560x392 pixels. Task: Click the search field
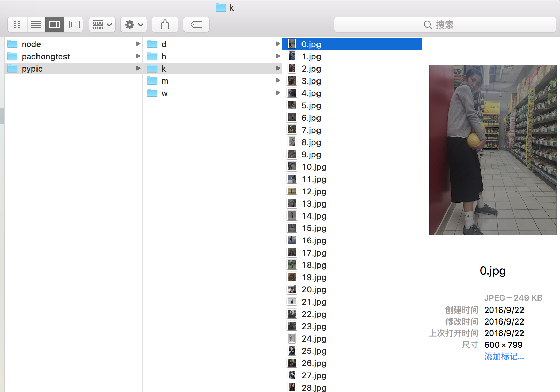(x=445, y=25)
